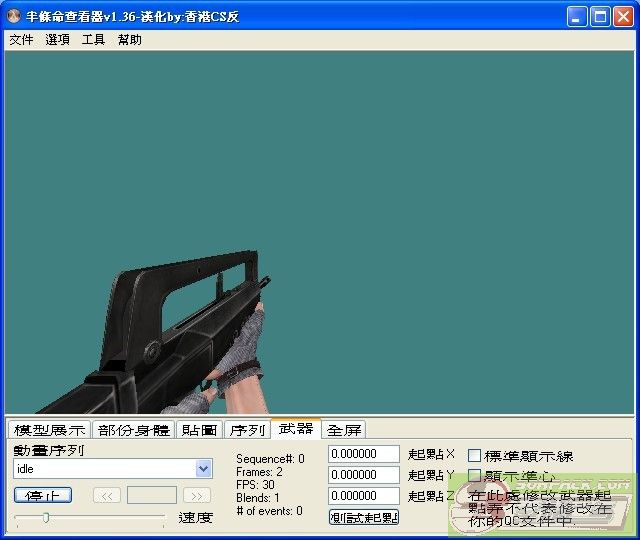The width and height of the screenshot is (640, 540).
Task: Step to previous frame with << button
Action: (x=107, y=495)
